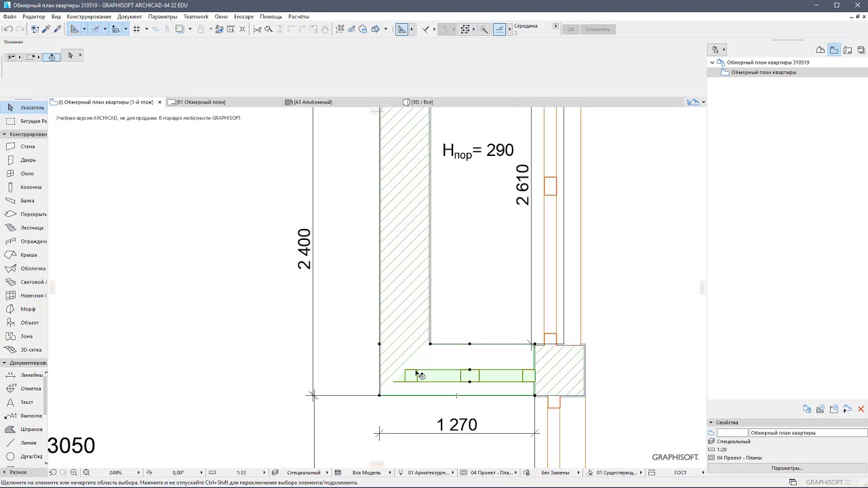
Task: Toggle snap guides button in toolbar
Action: point(96,29)
